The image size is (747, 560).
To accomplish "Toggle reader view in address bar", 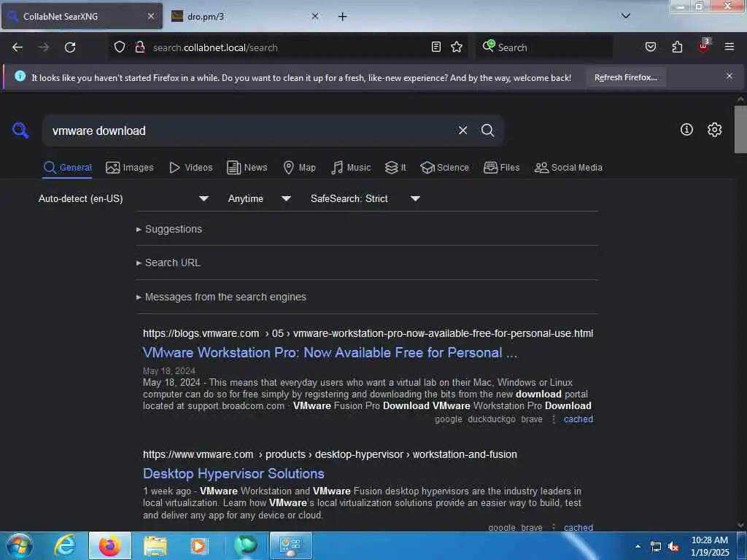I will tap(436, 47).
